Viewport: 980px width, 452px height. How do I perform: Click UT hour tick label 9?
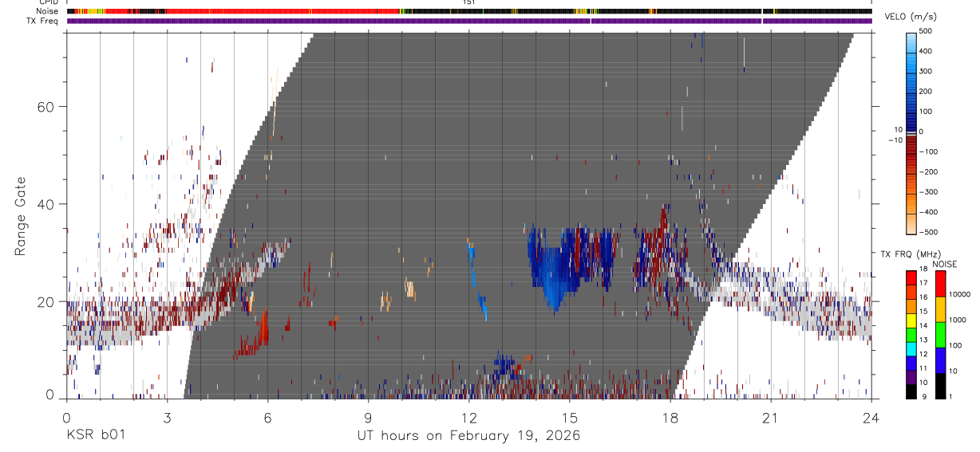tap(369, 417)
